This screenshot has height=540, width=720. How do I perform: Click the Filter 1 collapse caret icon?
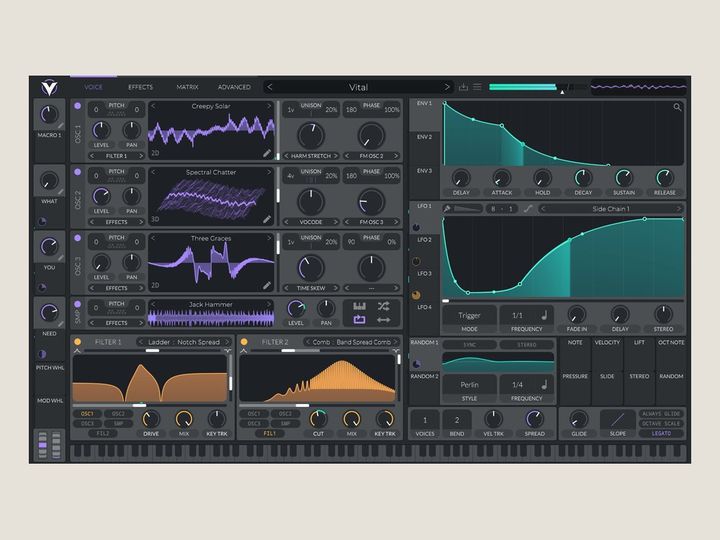pos(77,351)
